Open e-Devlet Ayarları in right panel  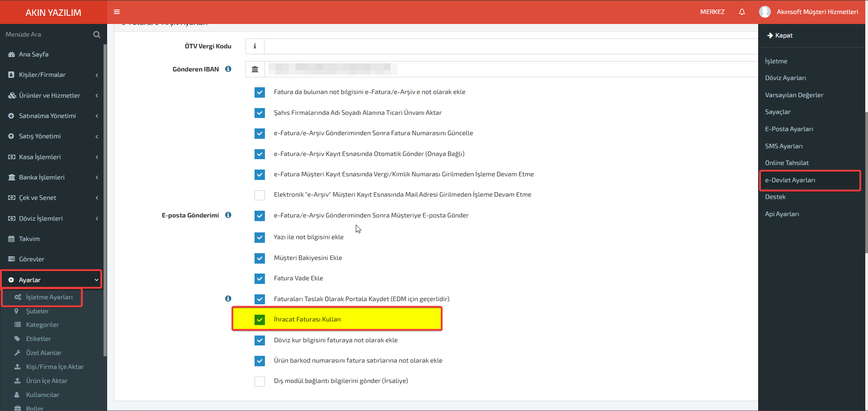(810, 180)
